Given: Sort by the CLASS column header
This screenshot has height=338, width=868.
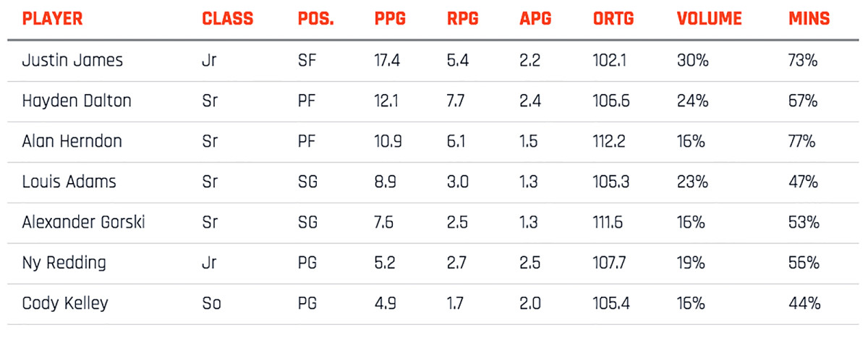Looking at the screenshot, I should coord(227,18).
